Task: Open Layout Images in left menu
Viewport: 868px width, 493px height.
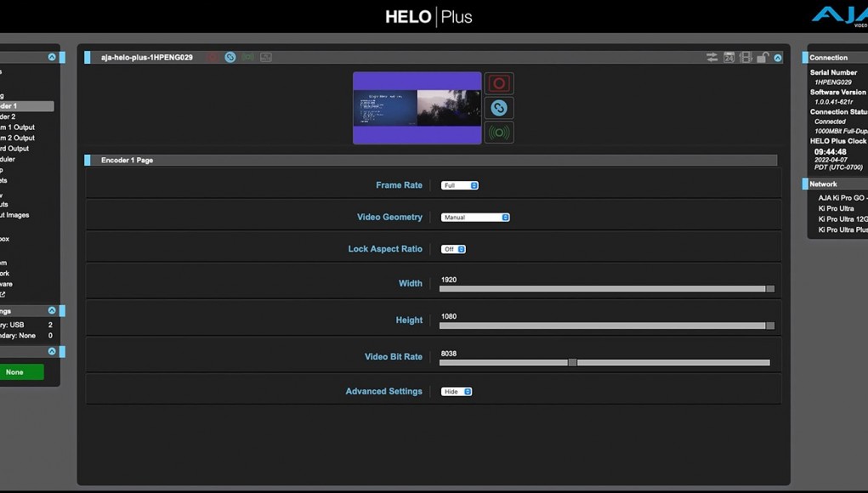Action: pos(14,215)
